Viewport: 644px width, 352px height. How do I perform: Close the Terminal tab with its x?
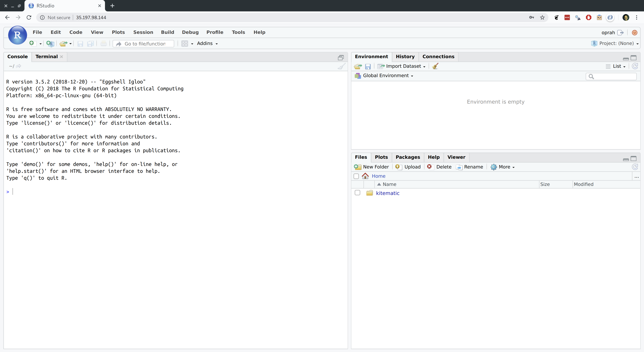point(62,57)
